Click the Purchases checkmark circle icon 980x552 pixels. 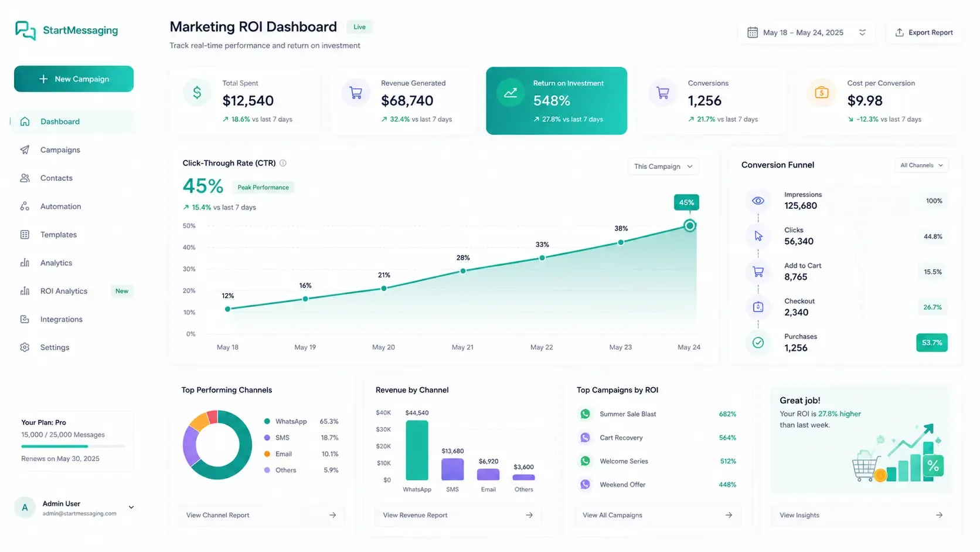pyautogui.click(x=758, y=343)
